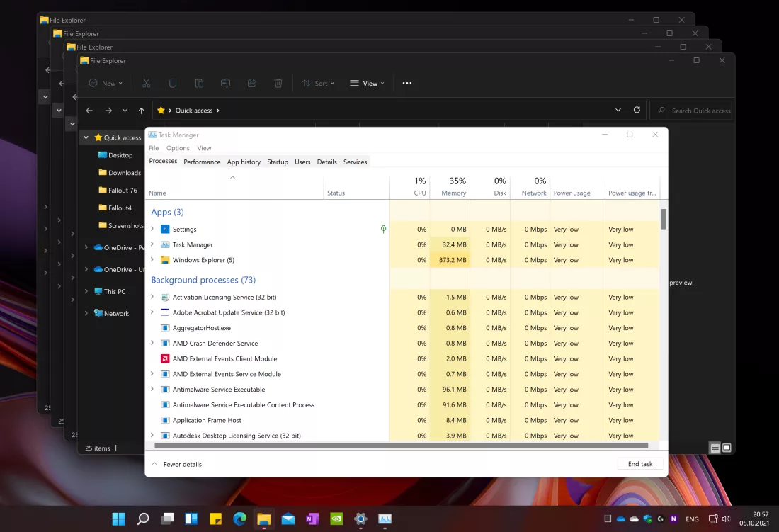This screenshot has width=779, height=532.
Task: Click the Cut scissors icon in File Explorer
Action: 146,83
